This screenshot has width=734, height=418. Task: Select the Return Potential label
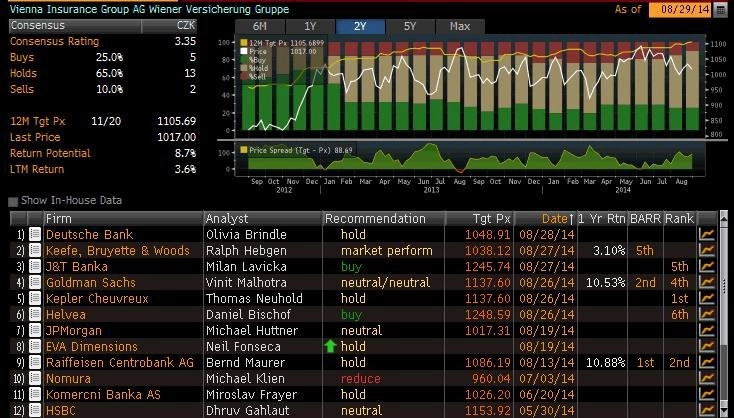[50, 153]
